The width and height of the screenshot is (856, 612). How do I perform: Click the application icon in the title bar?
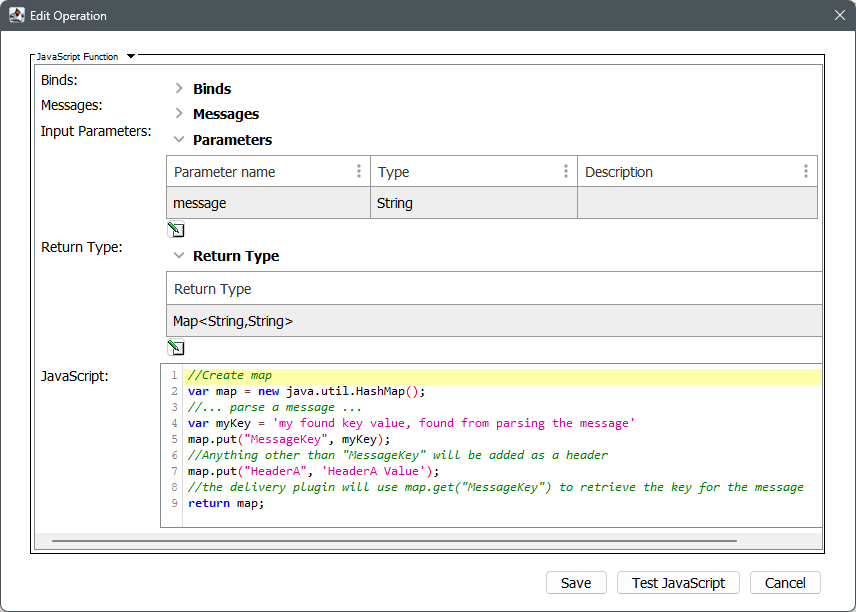pos(17,16)
